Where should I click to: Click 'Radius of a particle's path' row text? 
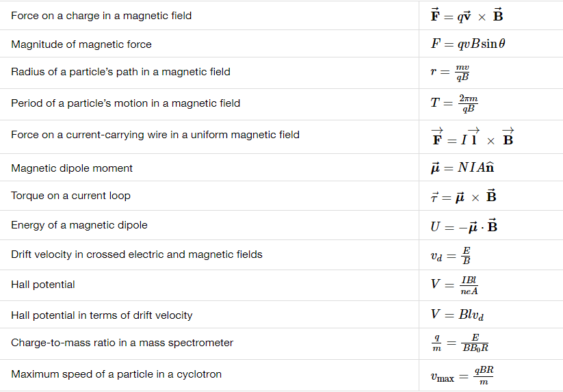click(120, 72)
